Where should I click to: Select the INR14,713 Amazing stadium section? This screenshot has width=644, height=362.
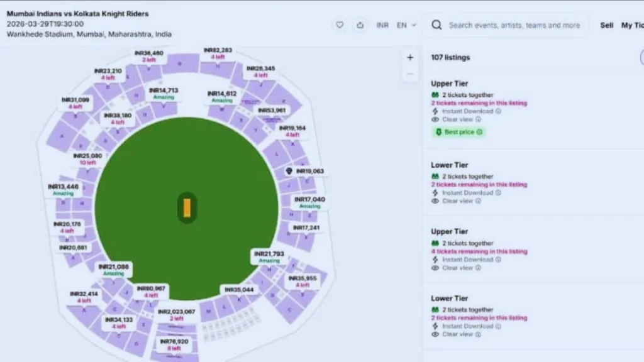coord(164,93)
